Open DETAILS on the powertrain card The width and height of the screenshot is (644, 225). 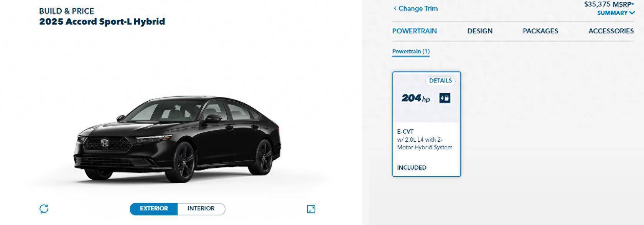click(440, 81)
